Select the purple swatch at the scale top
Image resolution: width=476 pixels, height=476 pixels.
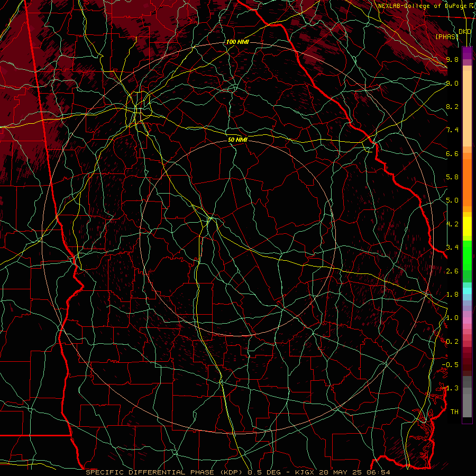467,53
